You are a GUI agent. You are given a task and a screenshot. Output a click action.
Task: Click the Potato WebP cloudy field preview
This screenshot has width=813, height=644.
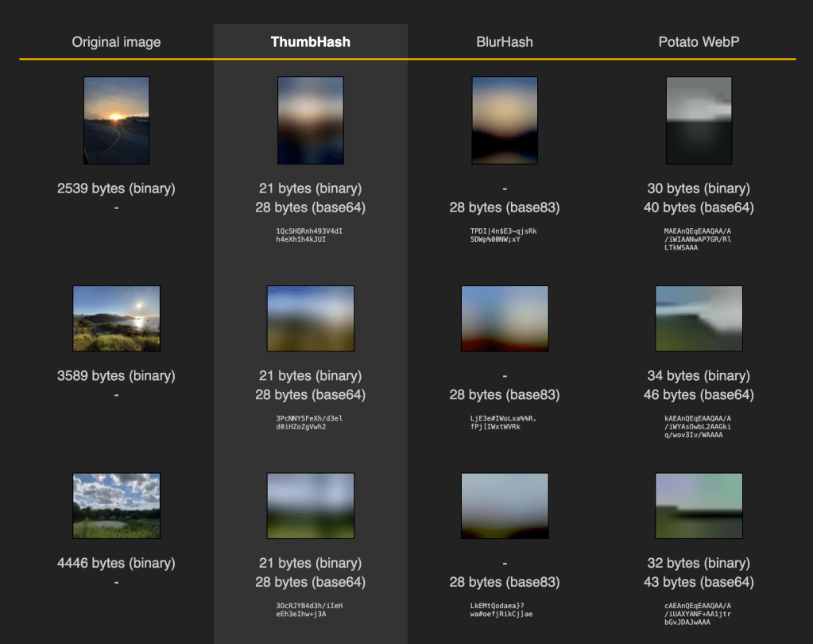coord(699,506)
